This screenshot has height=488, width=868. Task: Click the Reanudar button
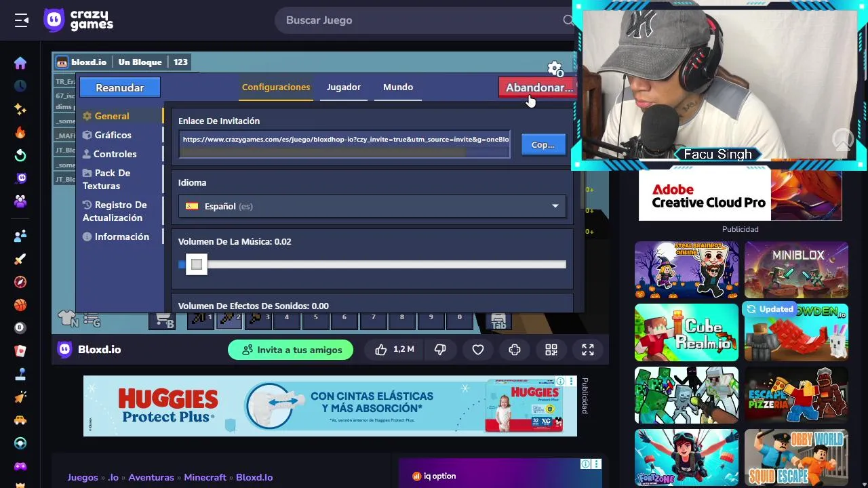pos(120,87)
